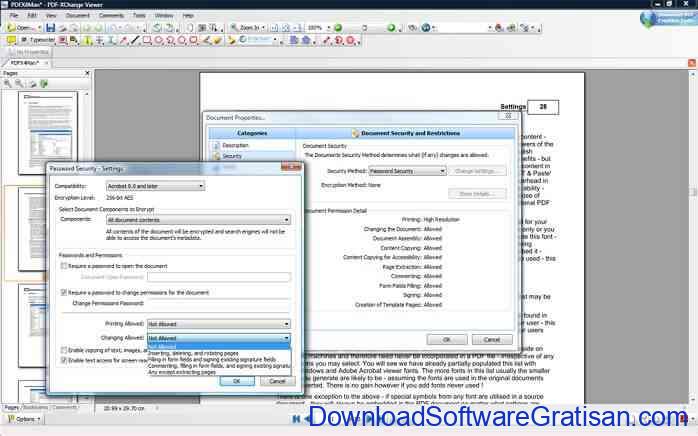The height and width of the screenshot is (436, 698).
Task: Select the Cloud annotation tool
Action: click(x=193, y=41)
